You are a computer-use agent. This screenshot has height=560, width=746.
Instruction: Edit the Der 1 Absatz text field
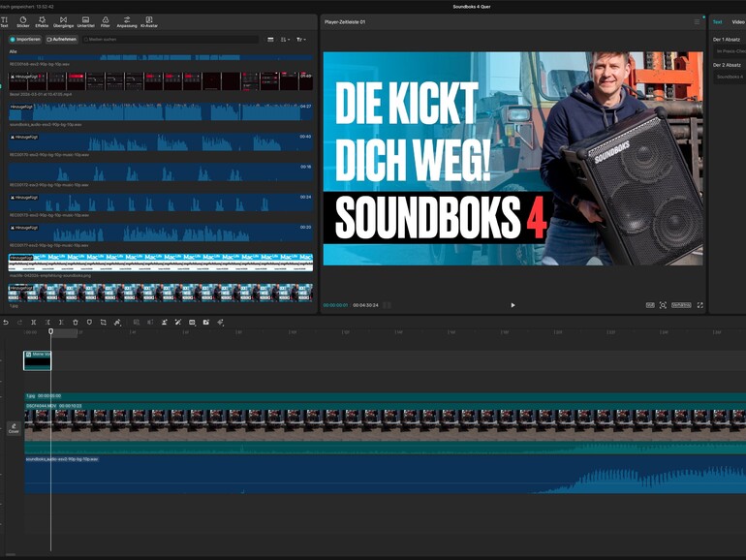[x=730, y=51]
